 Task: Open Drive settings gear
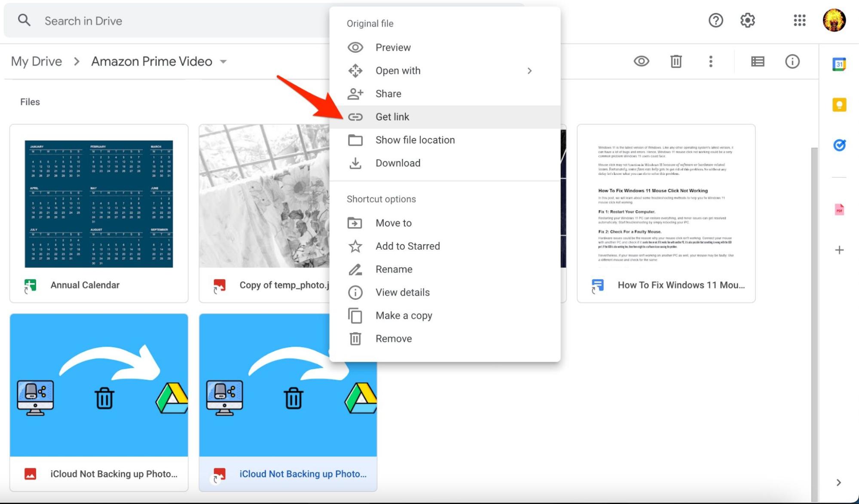click(x=747, y=20)
